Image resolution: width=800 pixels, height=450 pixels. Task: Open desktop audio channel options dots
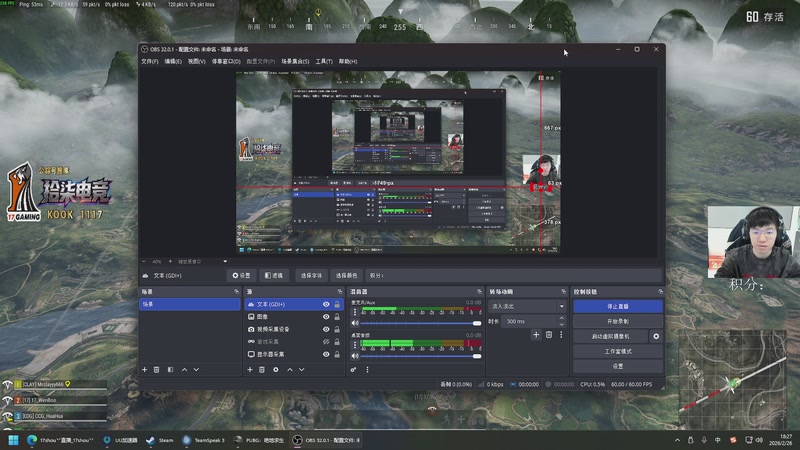click(355, 345)
